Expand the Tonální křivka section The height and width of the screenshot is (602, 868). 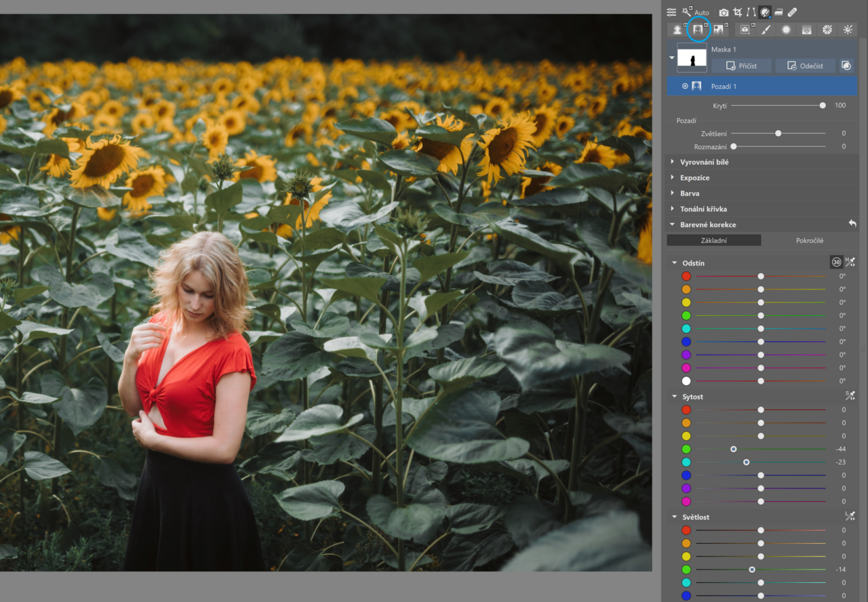tap(703, 209)
